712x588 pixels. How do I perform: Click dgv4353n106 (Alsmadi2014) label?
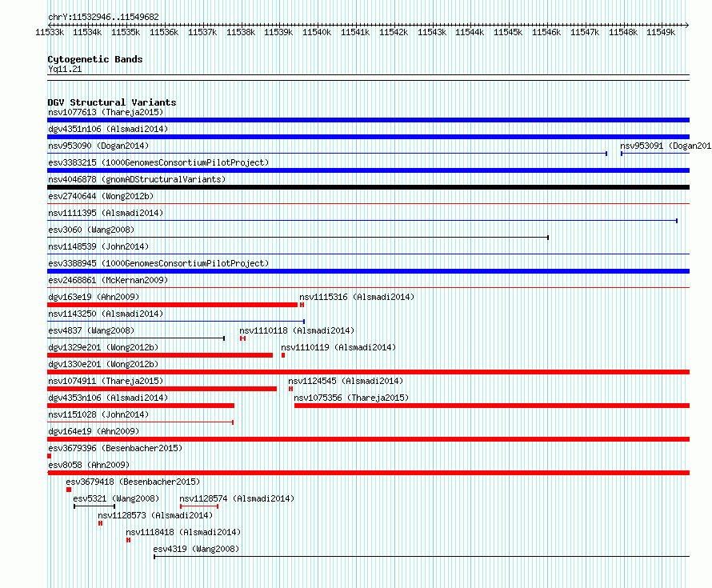point(108,398)
